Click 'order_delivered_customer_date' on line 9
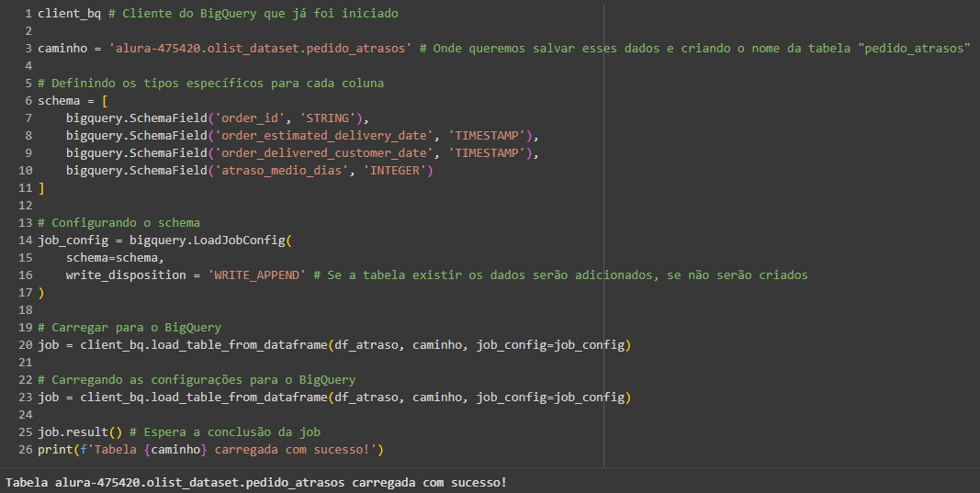 (323, 153)
